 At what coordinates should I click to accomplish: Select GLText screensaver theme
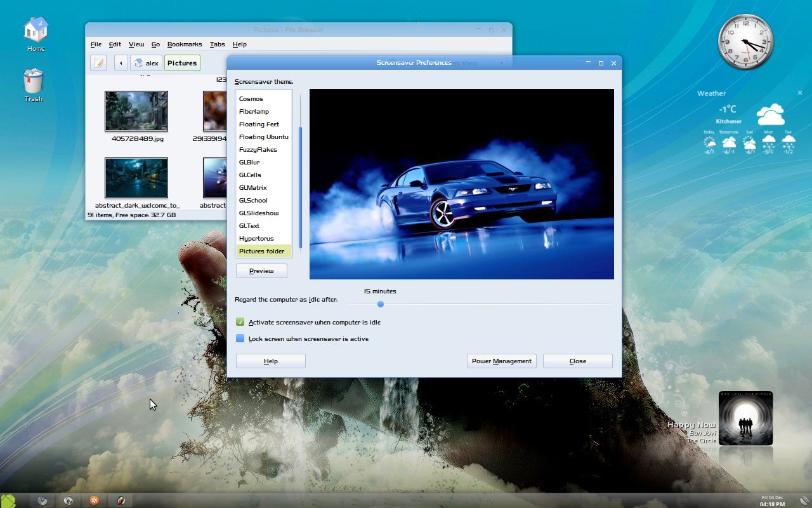[264, 226]
